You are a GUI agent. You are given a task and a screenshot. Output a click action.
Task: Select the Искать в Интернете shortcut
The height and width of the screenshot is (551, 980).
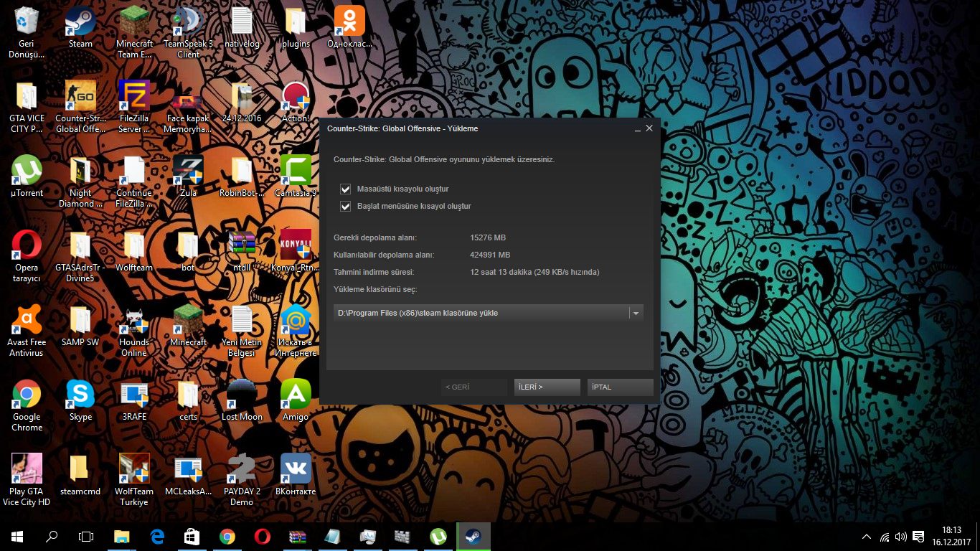click(x=296, y=331)
